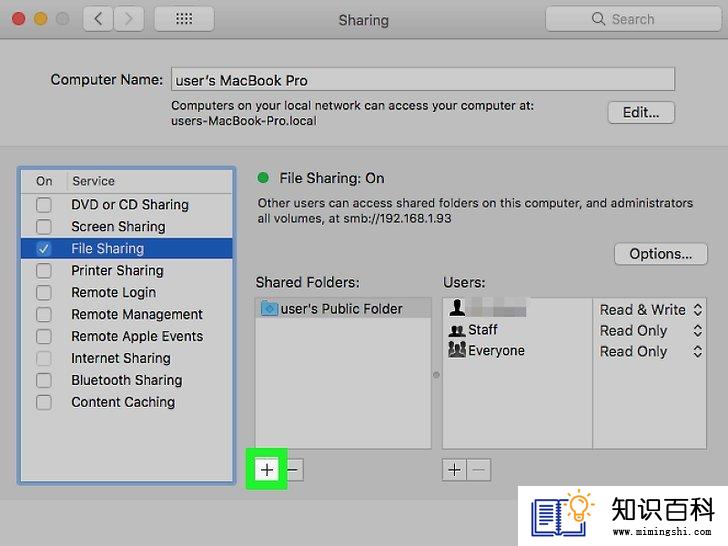Select the Bluetooth Sharing service row
728x546 pixels.
(126, 380)
